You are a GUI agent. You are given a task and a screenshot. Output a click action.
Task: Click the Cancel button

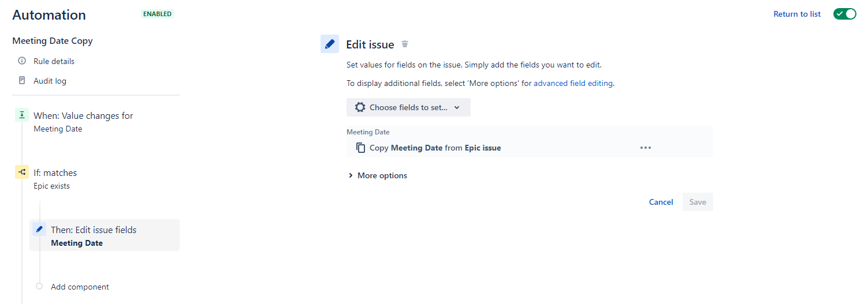[661, 202]
